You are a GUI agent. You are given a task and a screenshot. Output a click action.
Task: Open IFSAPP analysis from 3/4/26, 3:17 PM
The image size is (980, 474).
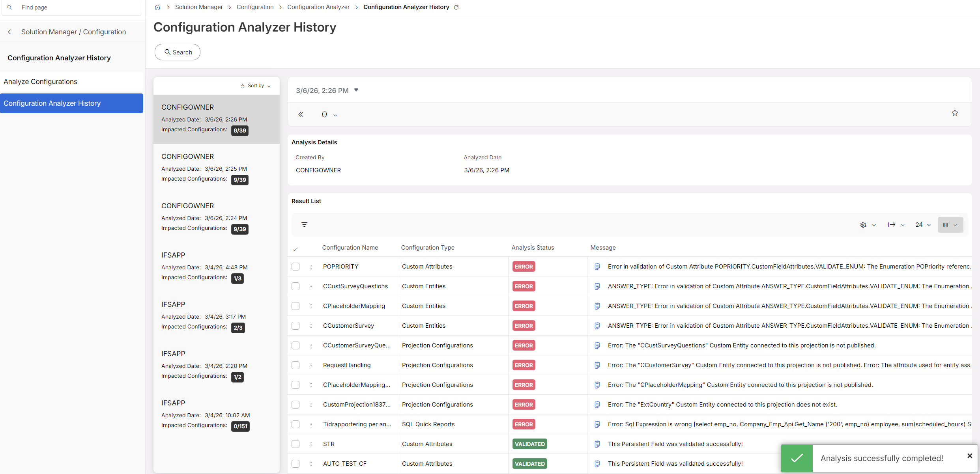pos(216,317)
